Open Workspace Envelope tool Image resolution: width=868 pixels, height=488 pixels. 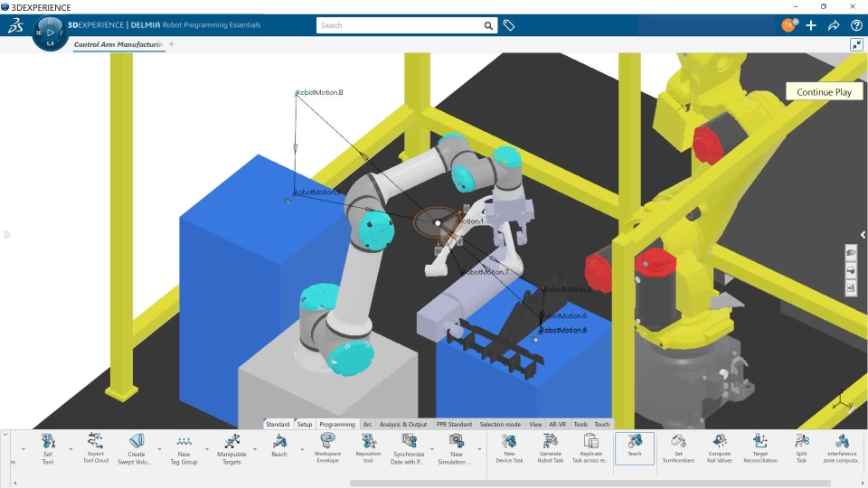327,449
